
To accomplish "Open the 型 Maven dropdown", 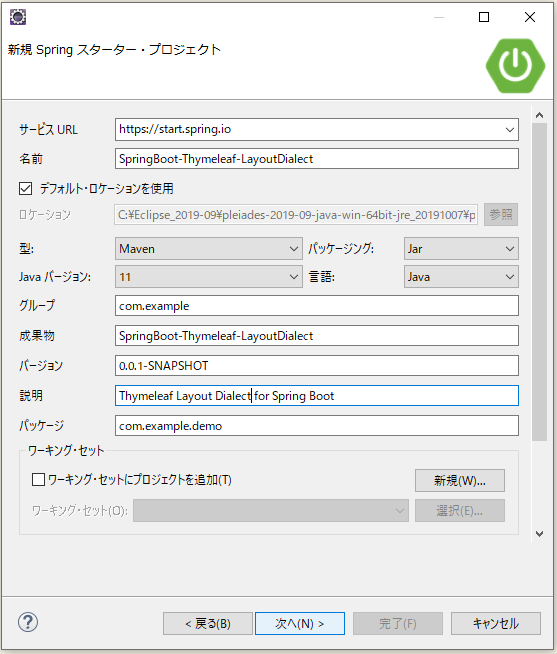I will (209, 249).
